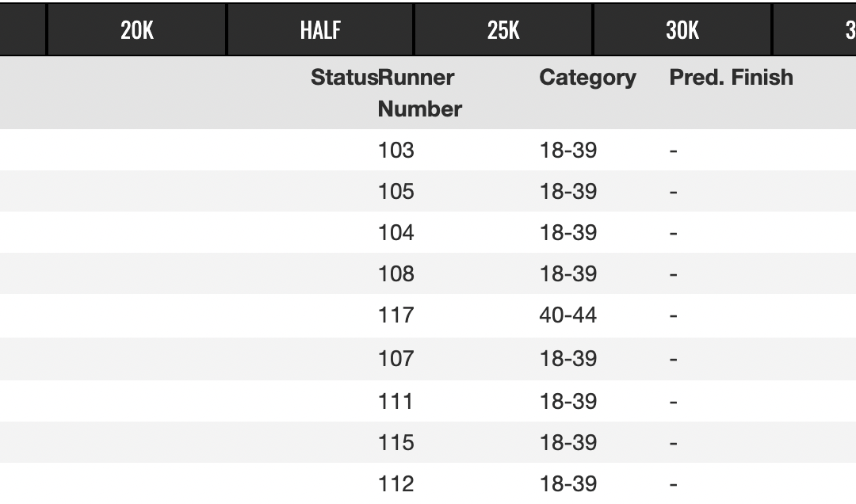Select the row for runner number 115

396,442
